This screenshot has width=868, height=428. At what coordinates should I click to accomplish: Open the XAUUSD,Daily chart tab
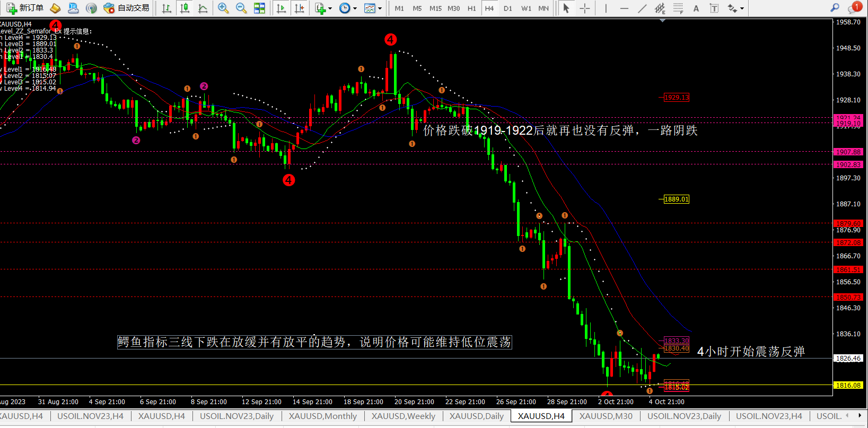(x=477, y=416)
